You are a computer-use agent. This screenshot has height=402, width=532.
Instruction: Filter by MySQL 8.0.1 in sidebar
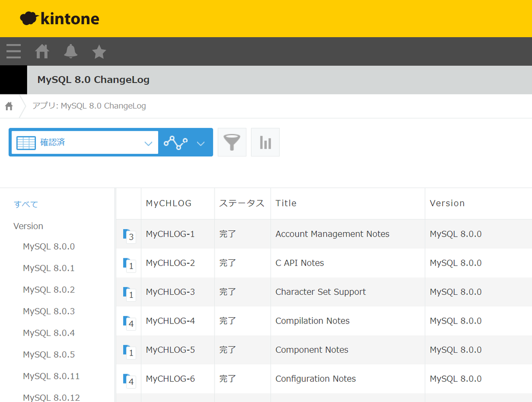49,268
